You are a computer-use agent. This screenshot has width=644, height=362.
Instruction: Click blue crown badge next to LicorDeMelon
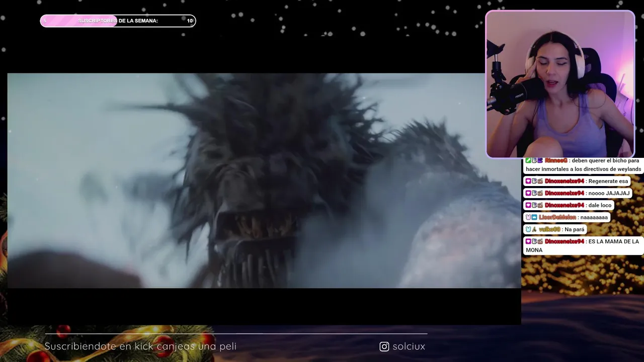point(534,217)
